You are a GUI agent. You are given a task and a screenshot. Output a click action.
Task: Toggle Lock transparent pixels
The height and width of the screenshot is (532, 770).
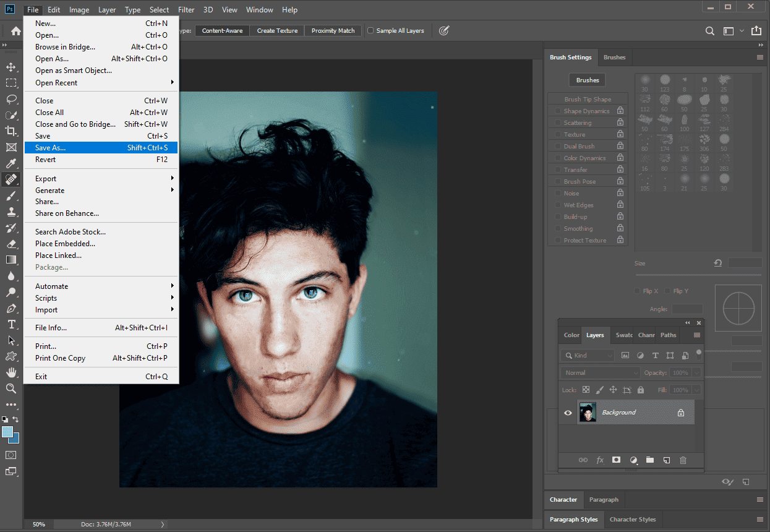[x=586, y=390]
